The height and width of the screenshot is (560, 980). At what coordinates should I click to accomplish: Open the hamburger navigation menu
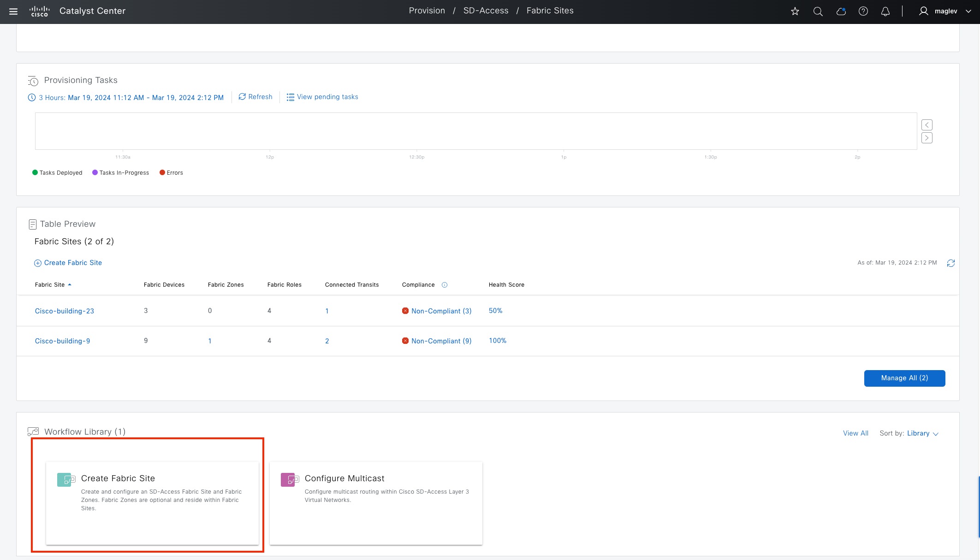[x=13, y=11]
